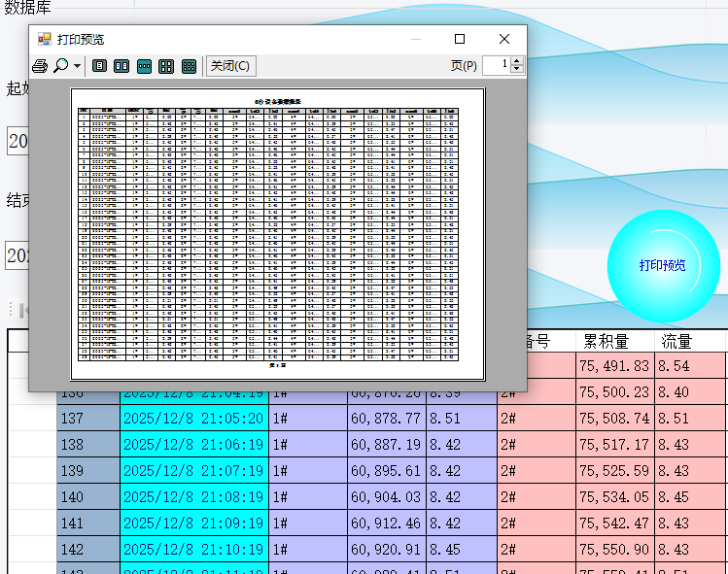Viewport: 728px width, 574px height.
Task: Switch to two-page preview layout
Action: coord(121,66)
